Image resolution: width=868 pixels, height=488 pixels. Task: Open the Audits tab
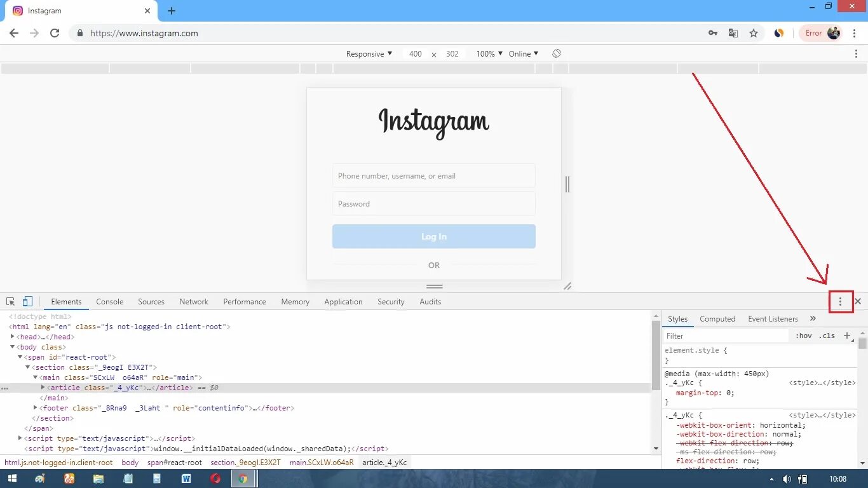coord(430,302)
